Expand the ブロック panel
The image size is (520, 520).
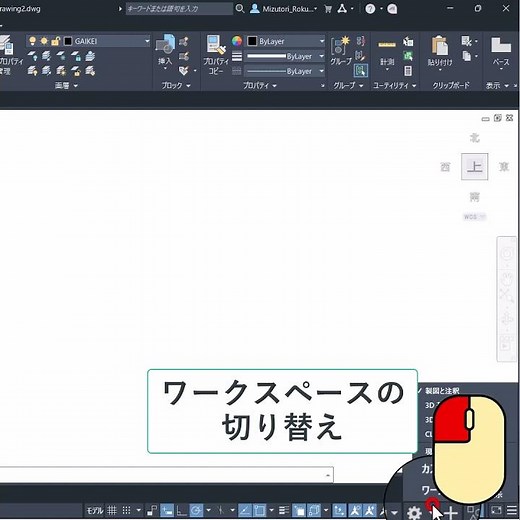click(176, 86)
